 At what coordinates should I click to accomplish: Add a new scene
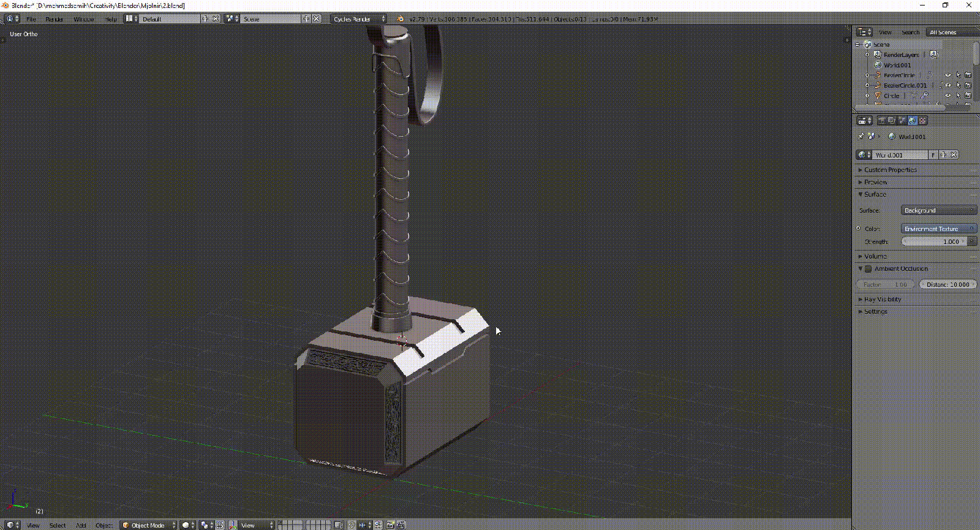307,19
